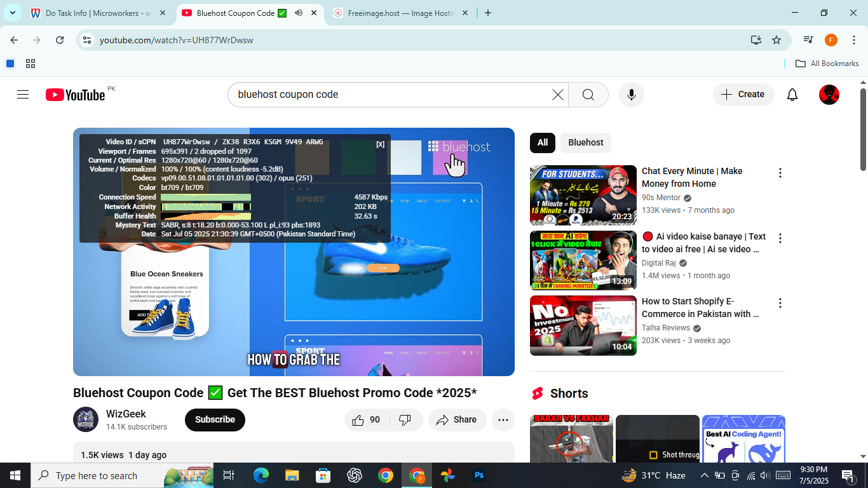Select the Bluehost filter chip
The width and height of the screenshot is (868, 488).
coord(585,143)
